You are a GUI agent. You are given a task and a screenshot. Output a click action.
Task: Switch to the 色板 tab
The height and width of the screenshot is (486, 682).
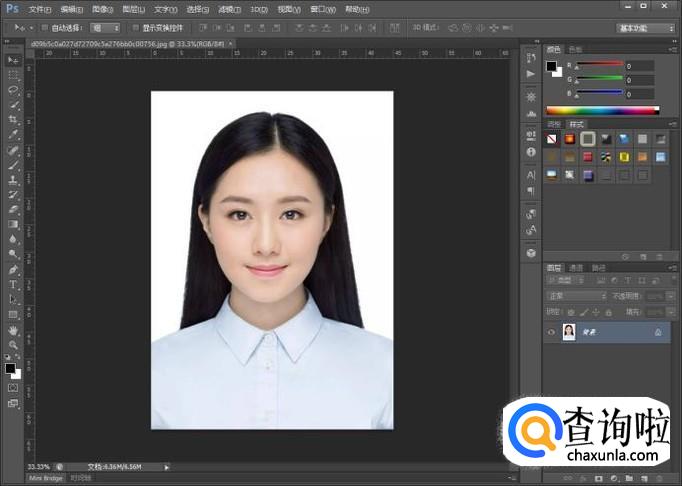(576, 48)
